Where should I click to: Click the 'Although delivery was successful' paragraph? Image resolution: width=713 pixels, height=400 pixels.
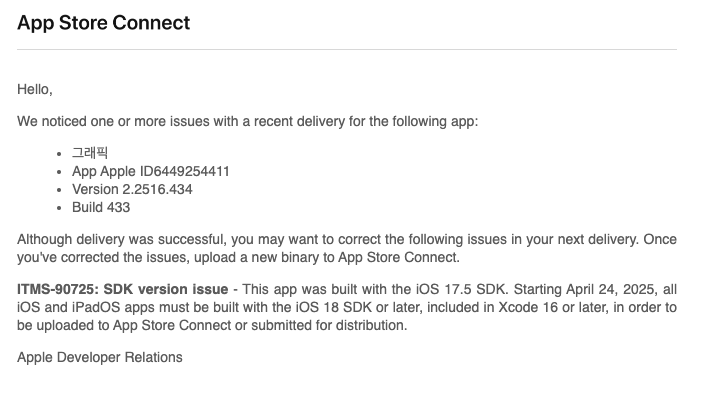click(346, 248)
